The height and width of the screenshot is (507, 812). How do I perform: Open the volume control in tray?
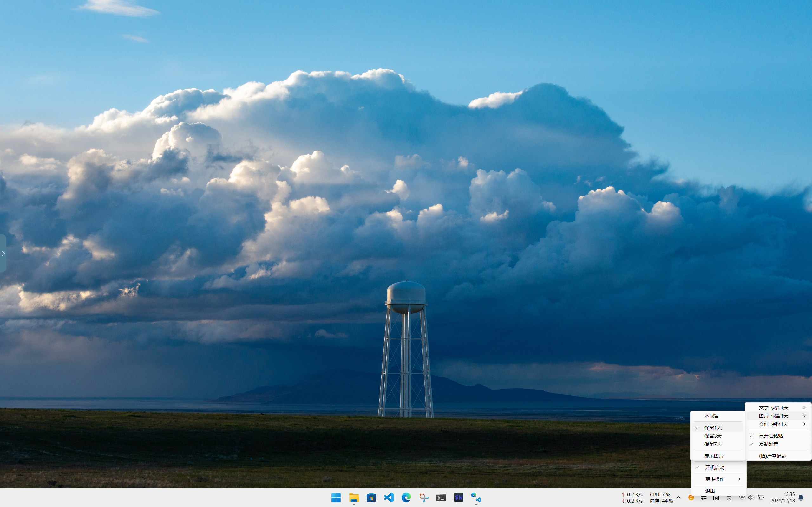click(x=751, y=497)
